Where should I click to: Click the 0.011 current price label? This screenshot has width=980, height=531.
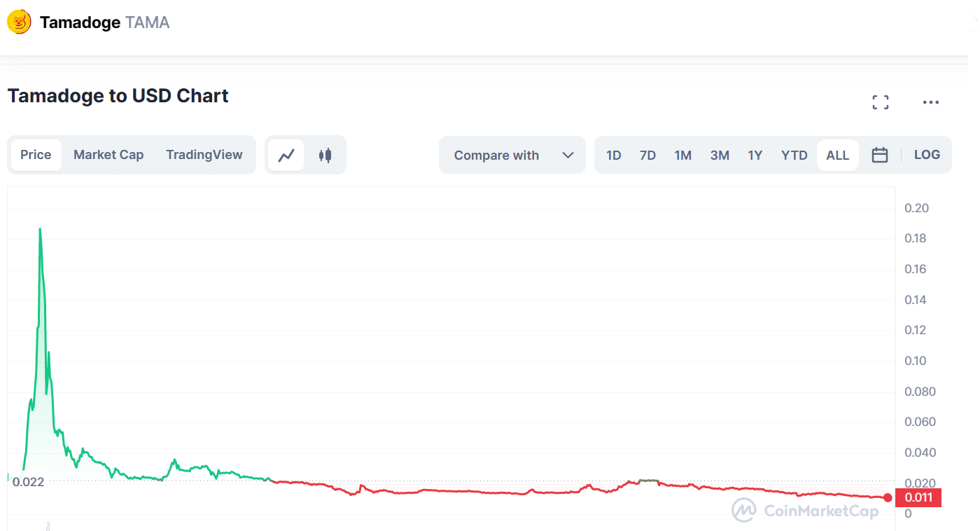[x=918, y=497]
